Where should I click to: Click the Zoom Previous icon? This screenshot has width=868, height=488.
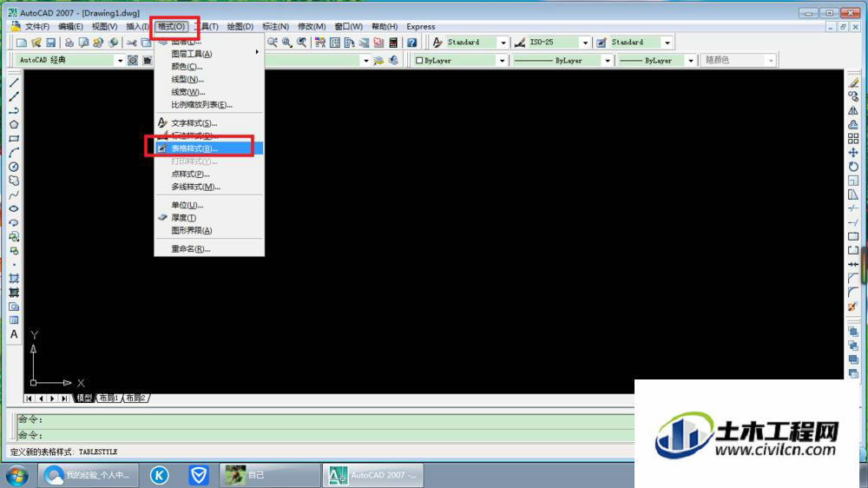coord(301,42)
